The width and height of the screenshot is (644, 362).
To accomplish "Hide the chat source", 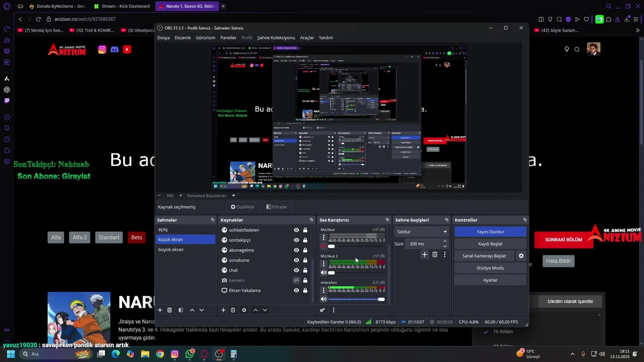I will click(296, 270).
